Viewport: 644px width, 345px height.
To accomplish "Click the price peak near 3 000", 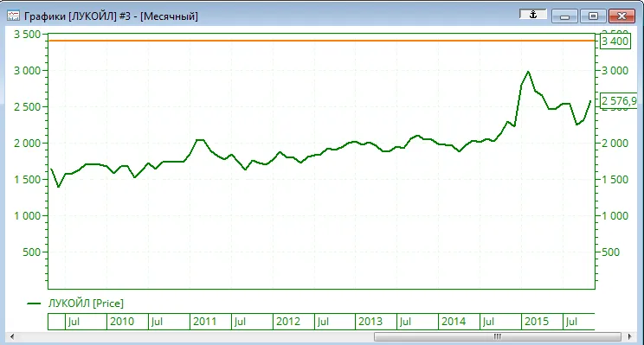I will pyautogui.click(x=528, y=73).
